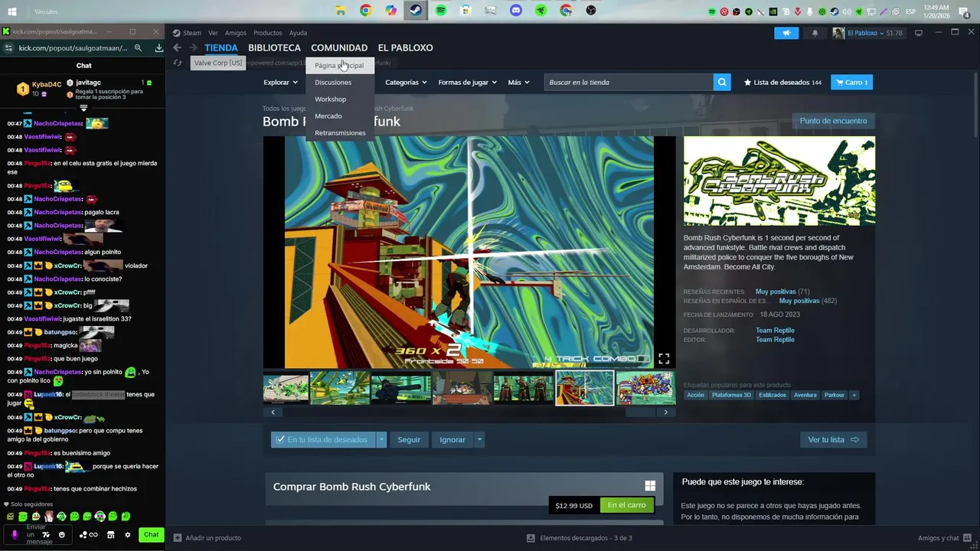The height and width of the screenshot is (551, 980).
Task: Expand more tags with the plus button
Action: pyautogui.click(x=854, y=395)
